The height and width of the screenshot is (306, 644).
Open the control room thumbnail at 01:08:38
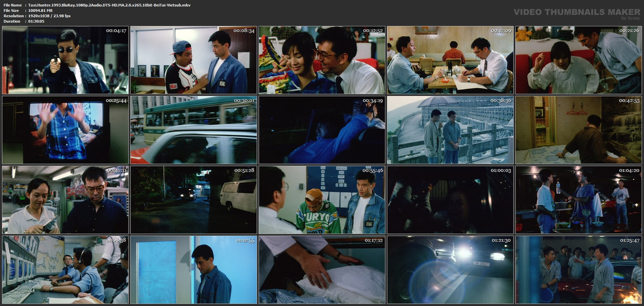(x=65, y=270)
